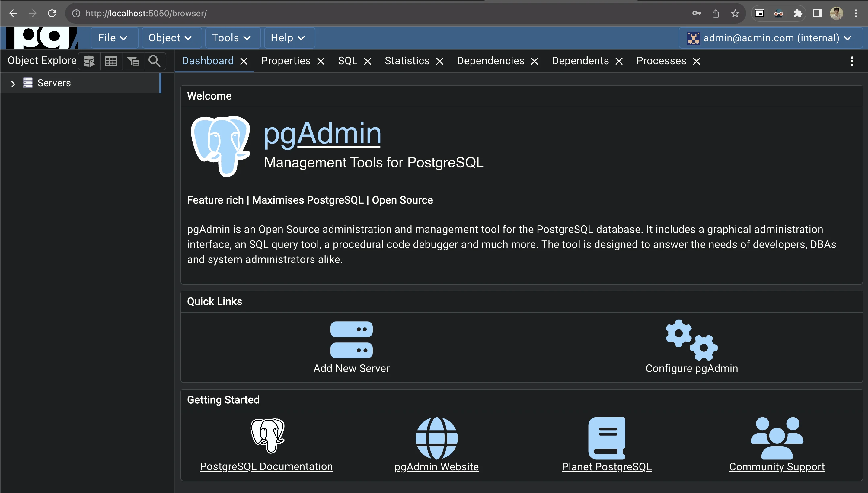Click the View Data table icon
This screenshot has width=868, height=493.
111,61
